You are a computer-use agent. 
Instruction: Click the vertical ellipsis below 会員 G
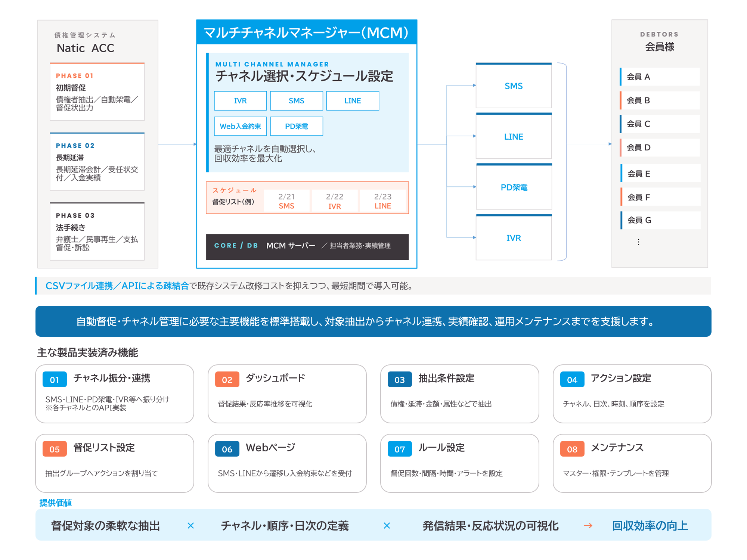coord(639,242)
